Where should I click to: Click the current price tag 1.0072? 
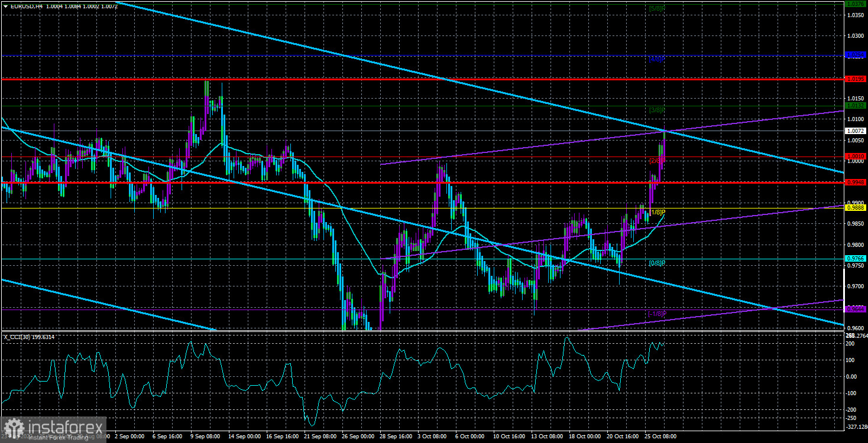[x=856, y=131]
